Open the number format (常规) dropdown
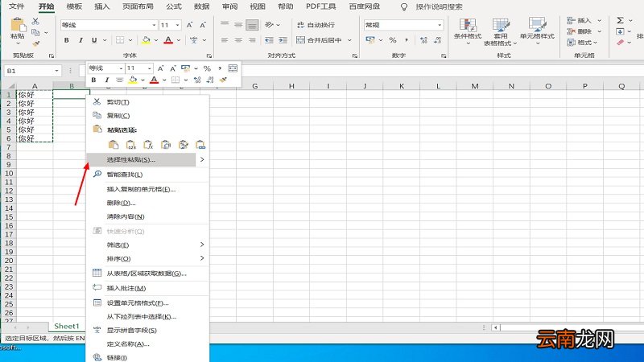This screenshot has width=644, height=362. point(440,25)
